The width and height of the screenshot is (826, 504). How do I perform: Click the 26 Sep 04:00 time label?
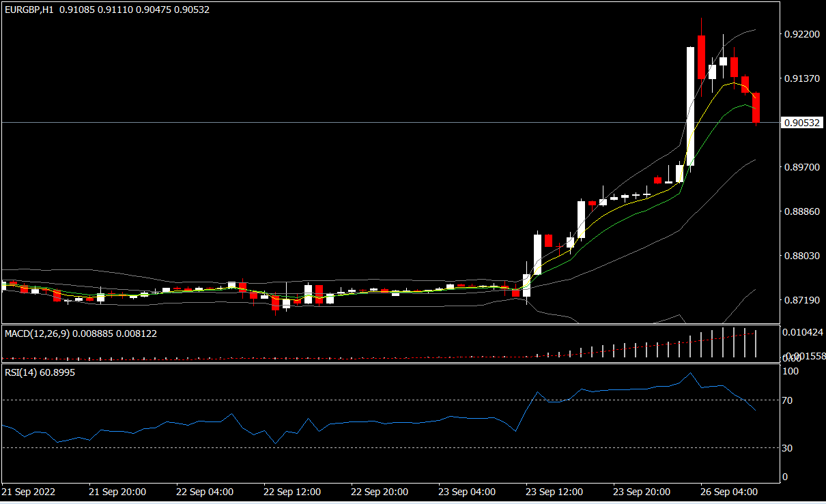coord(729,492)
